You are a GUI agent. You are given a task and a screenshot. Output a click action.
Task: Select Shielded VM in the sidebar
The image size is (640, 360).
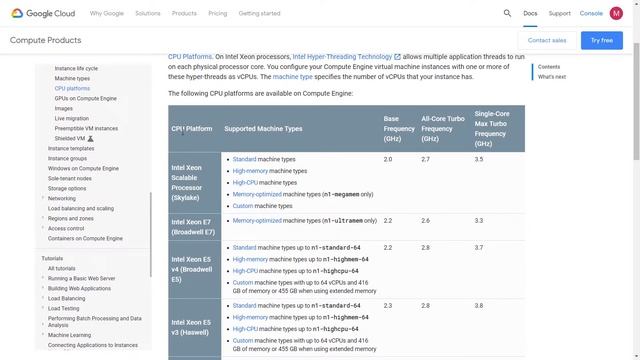70,139
